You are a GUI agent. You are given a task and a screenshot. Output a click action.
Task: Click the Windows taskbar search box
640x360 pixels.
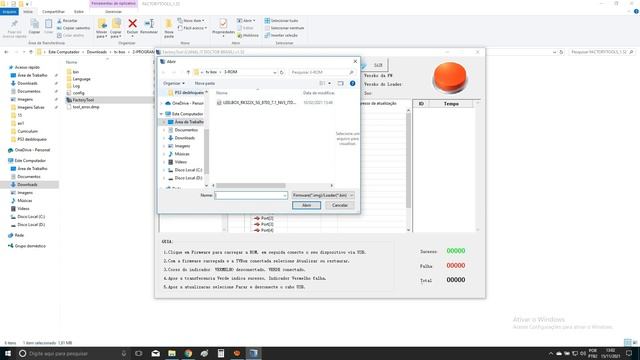pyautogui.click(x=73, y=353)
